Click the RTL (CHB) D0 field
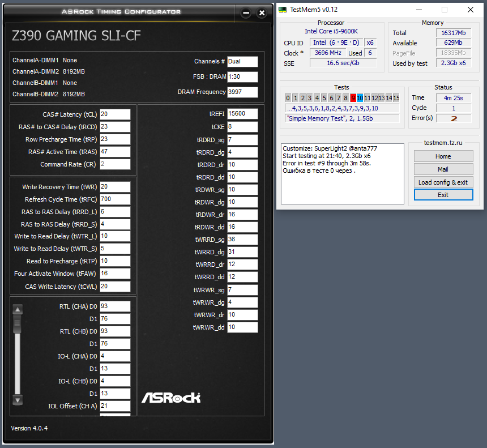This screenshot has width=487, height=448. [115, 331]
